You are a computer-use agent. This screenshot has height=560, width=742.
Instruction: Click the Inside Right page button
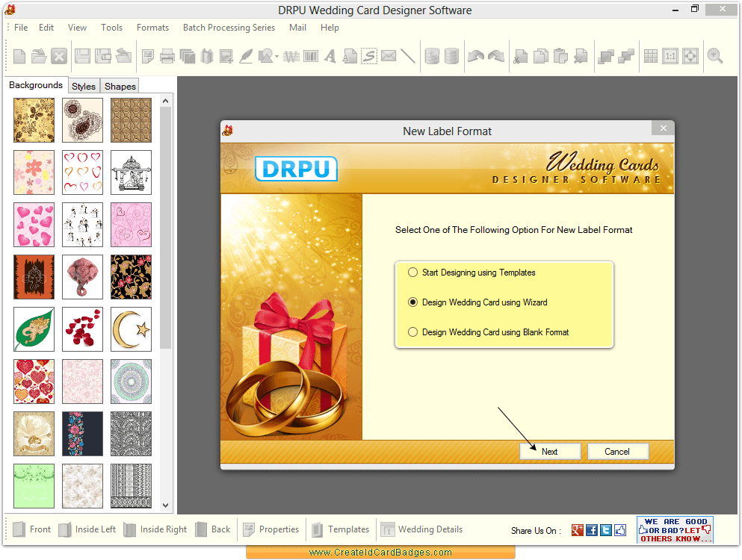[155, 529]
